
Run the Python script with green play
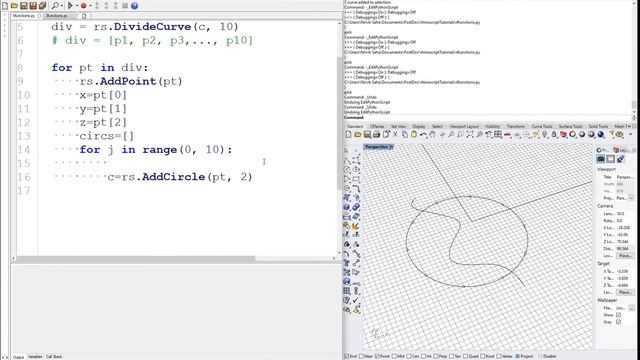click(70, 6)
